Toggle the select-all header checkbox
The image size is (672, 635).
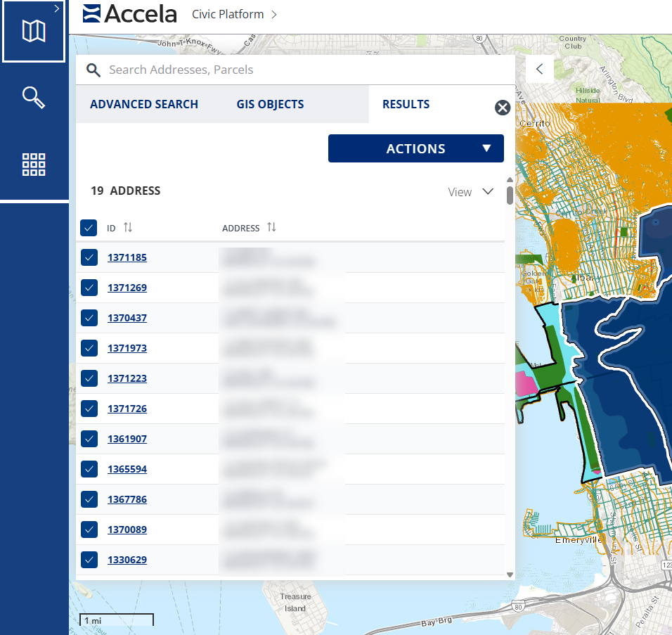pos(89,228)
